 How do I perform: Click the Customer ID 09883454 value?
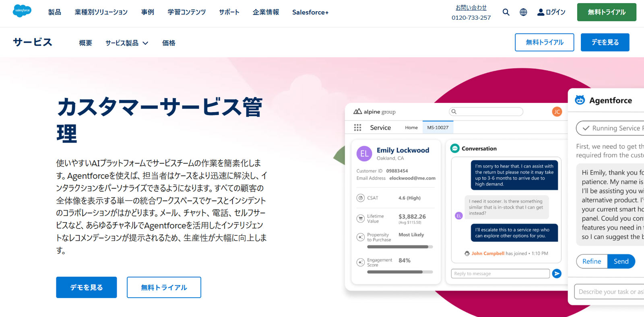[397, 171]
